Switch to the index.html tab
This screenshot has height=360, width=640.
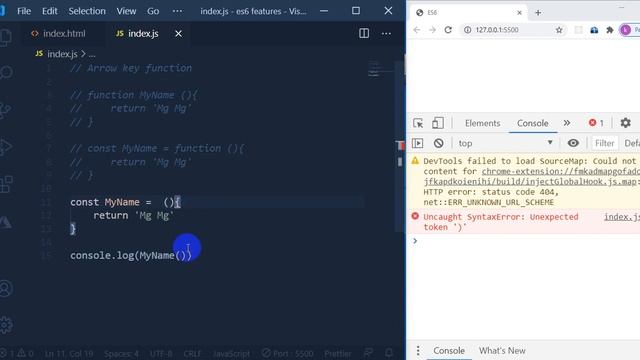(59, 33)
